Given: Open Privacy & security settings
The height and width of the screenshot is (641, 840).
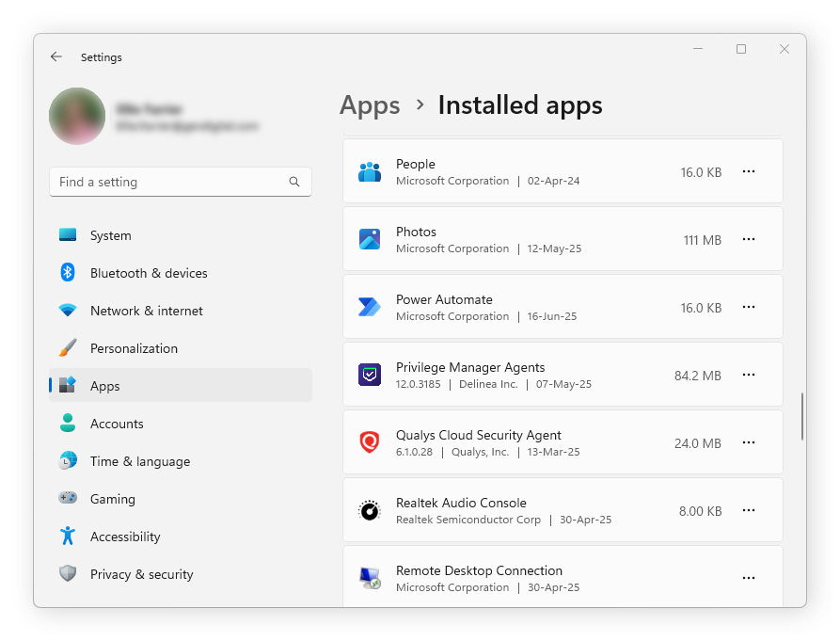Looking at the screenshot, I should point(141,574).
